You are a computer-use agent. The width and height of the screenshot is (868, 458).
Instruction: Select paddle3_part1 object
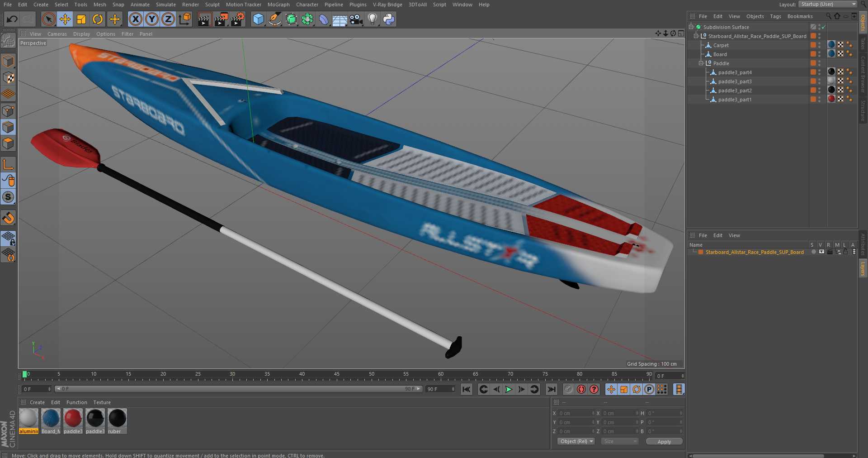tap(735, 100)
